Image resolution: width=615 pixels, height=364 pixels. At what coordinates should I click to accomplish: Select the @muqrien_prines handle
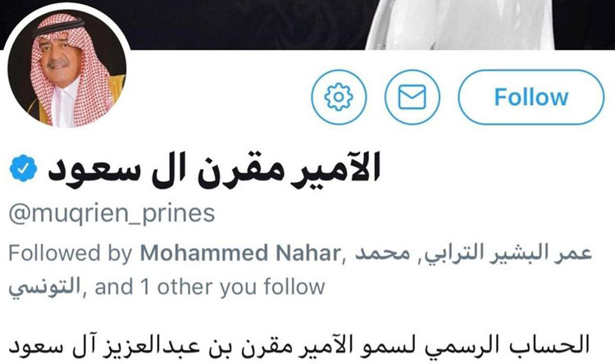pyautogui.click(x=112, y=214)
